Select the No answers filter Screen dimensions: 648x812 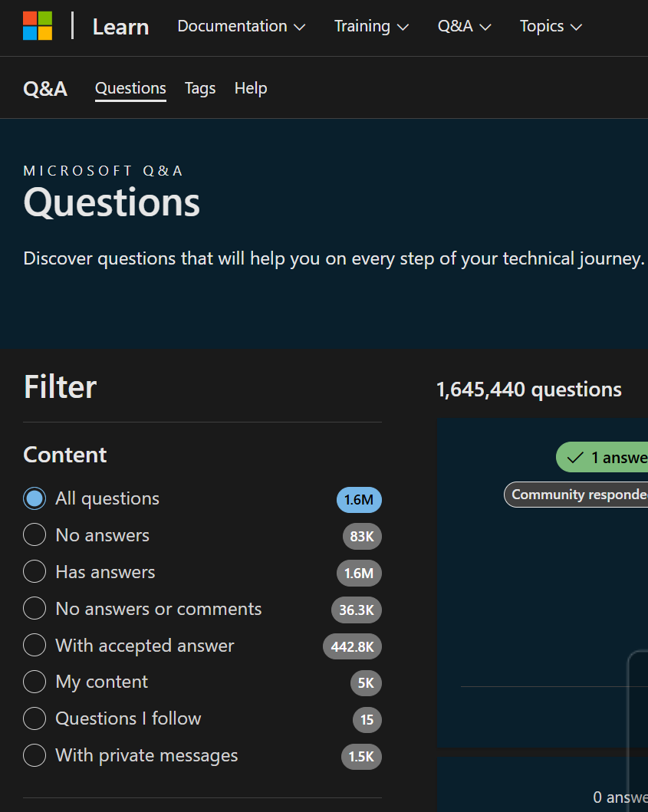tap(35, 535)
